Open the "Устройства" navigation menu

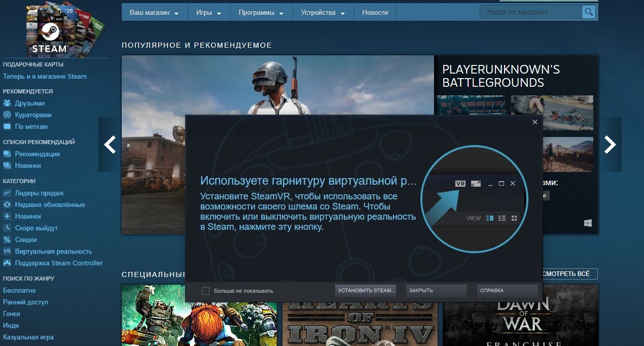(323, 12)
